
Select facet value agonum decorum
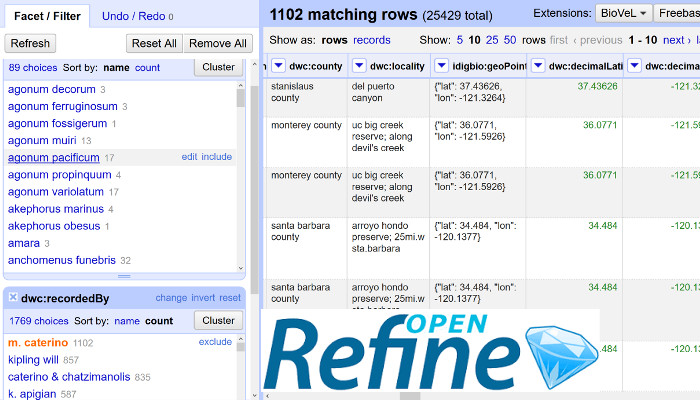(x=52, y=89)
